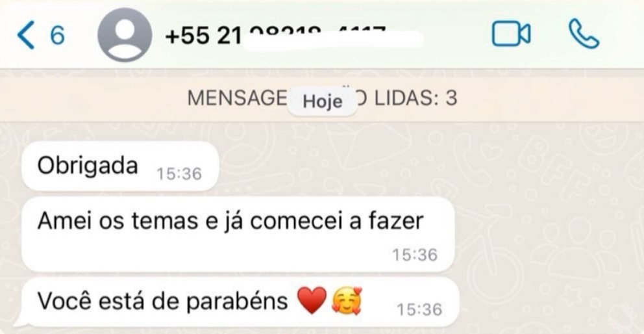Image resolution: width=644 pixels, height=334 pixels.
Task: Open the contact's profile picture avatar
Action: 125,35
